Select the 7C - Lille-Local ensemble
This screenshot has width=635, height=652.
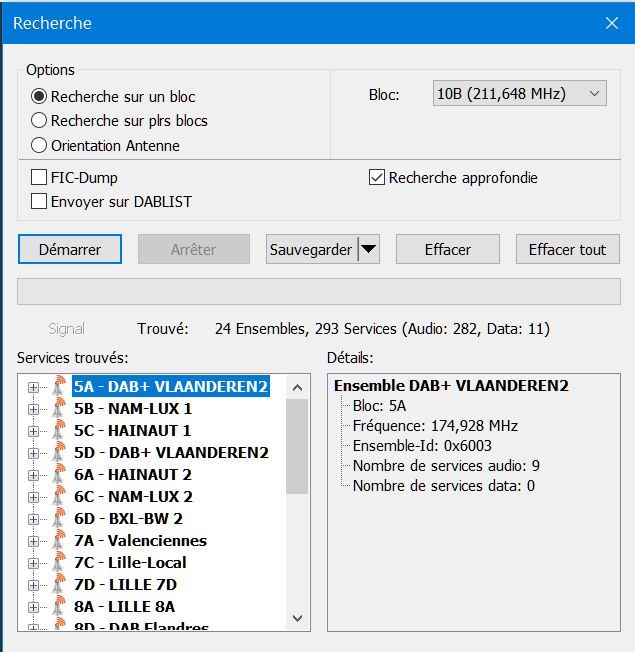point(130,563)
